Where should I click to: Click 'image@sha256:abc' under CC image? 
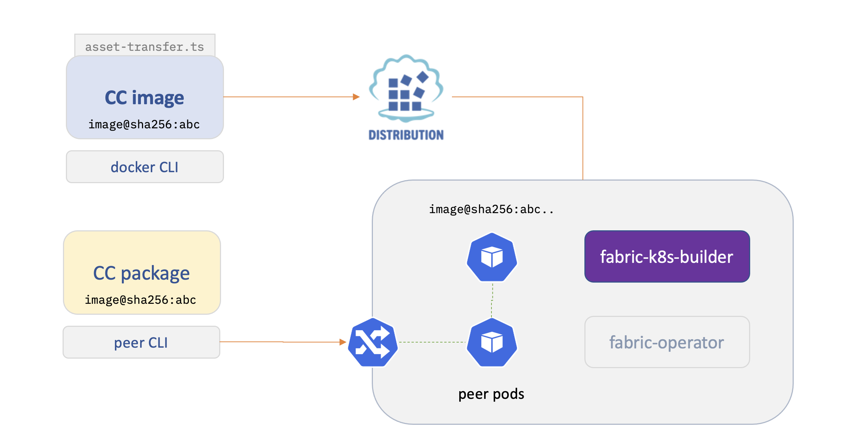click(144, 125)
